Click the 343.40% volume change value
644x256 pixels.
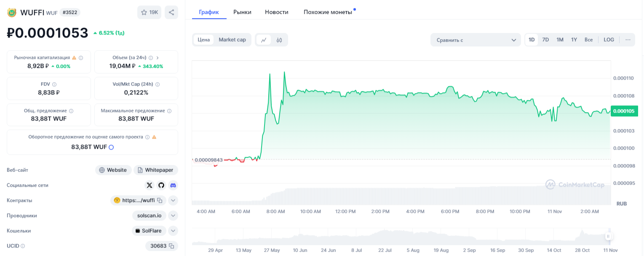(150, 66)
